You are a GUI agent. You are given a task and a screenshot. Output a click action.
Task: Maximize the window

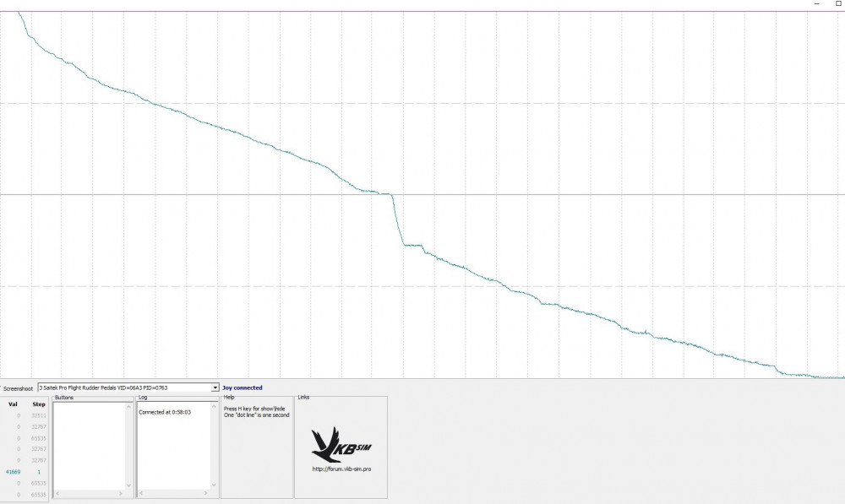click(838, 3)
